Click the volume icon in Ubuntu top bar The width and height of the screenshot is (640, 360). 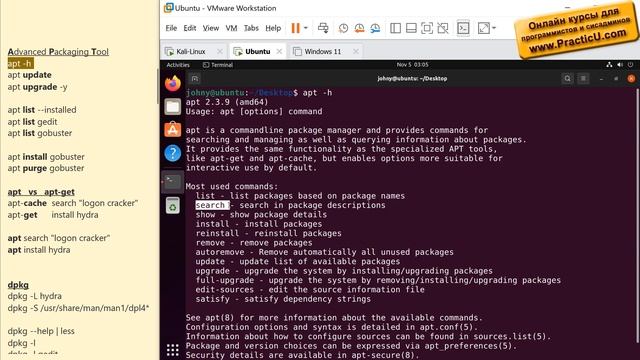tap(620, 65)
